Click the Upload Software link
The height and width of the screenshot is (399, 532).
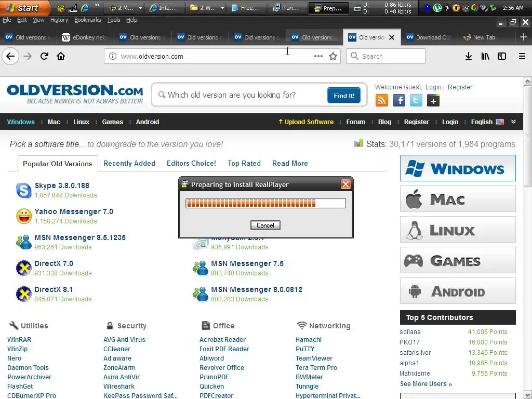point(306,122)
